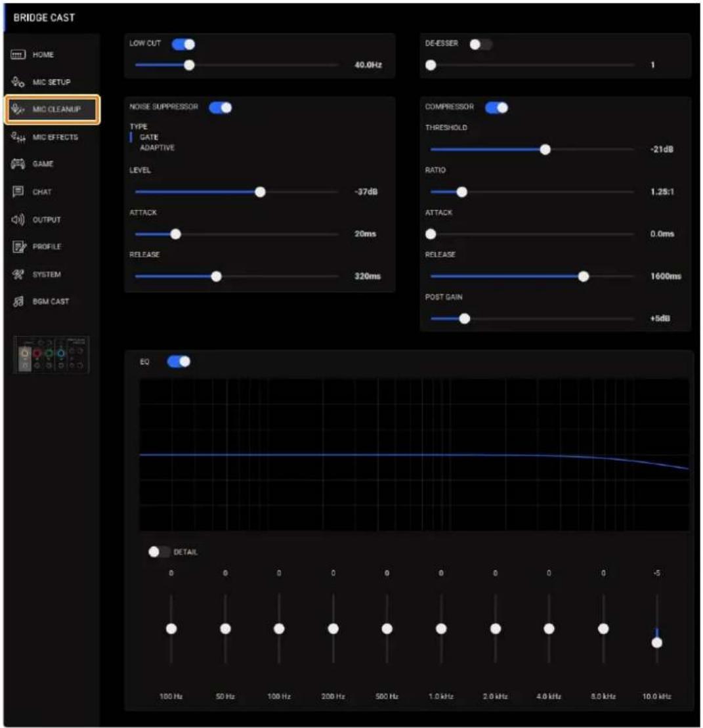Click the Noise Suppressor Attack slider handle
This screenshot has height=728, width=703.
coord(175,234)
